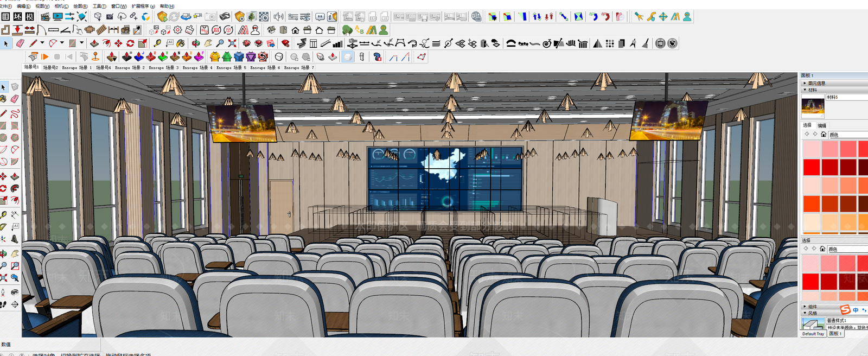Screen dimensions: 868x356
Task: Pick pure red swatch in upper palette
Action: 812,167
